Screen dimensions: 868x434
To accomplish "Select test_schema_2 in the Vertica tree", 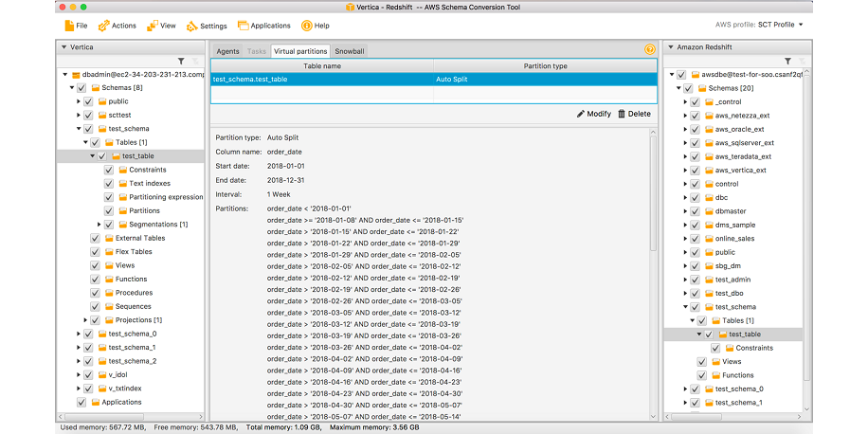I will [x=133, y=361].
